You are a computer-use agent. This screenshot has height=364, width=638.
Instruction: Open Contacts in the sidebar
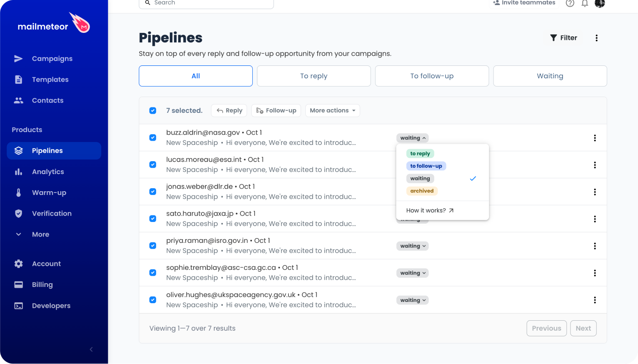54,100
